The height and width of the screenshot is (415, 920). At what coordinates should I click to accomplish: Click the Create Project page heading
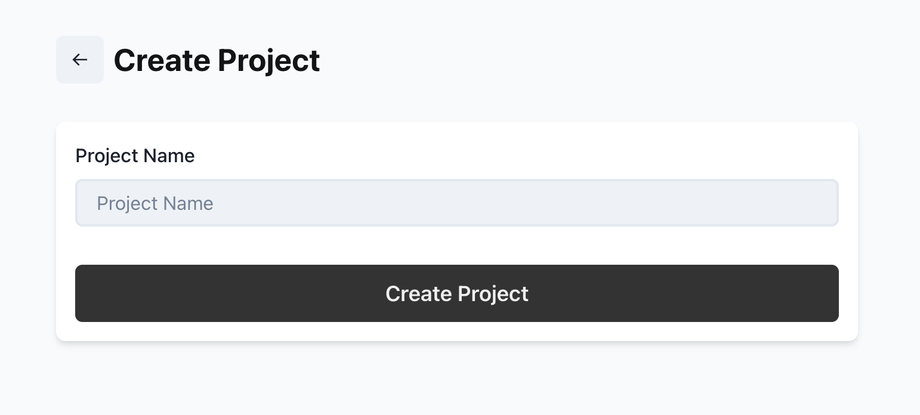click(x=216, y=60)
